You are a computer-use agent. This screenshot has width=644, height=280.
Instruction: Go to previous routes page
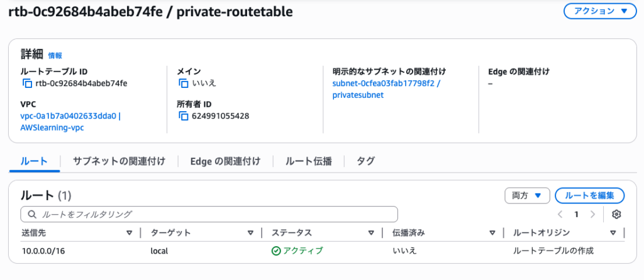560,214
